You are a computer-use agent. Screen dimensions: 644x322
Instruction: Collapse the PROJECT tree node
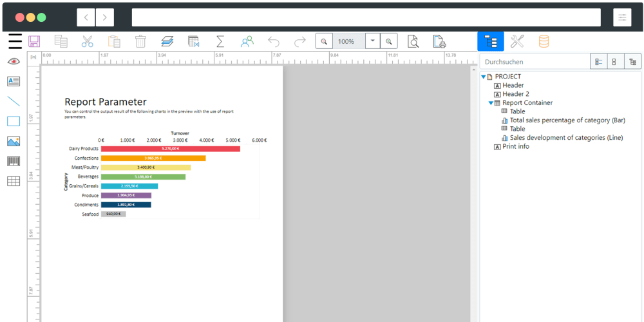[x=484, y=77]
